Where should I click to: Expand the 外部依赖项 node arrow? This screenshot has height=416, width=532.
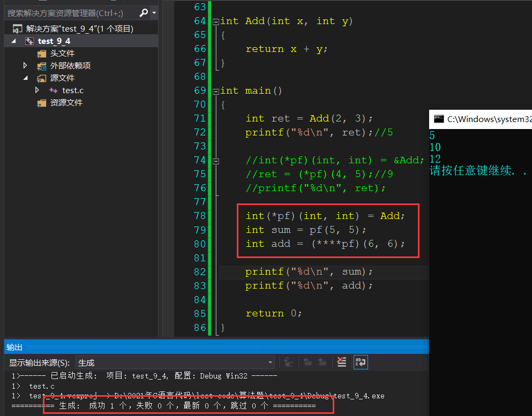[x=25, y=65]
